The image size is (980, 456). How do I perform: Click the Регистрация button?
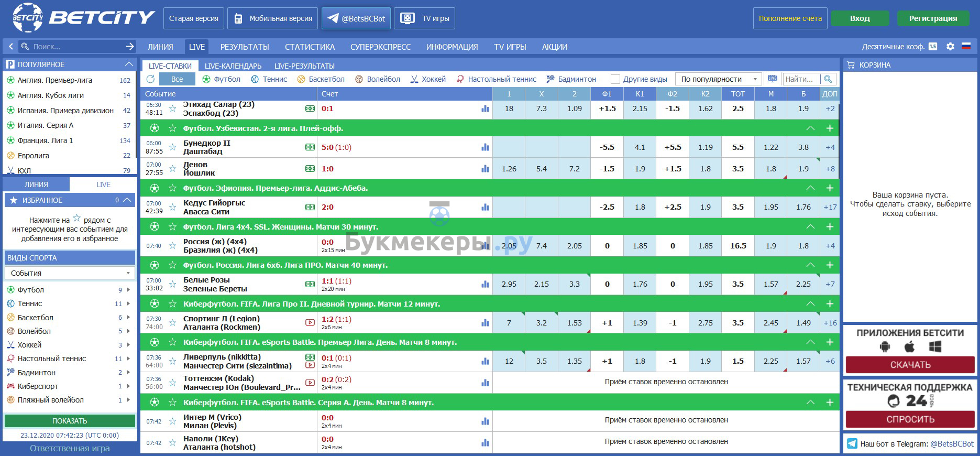tap(933, 18)
